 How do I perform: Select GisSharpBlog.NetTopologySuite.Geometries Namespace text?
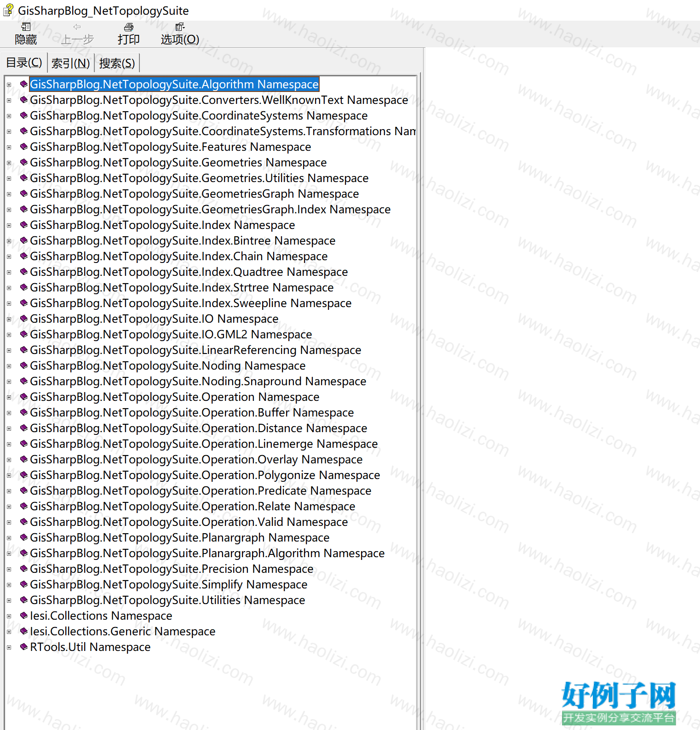point(178,163)
